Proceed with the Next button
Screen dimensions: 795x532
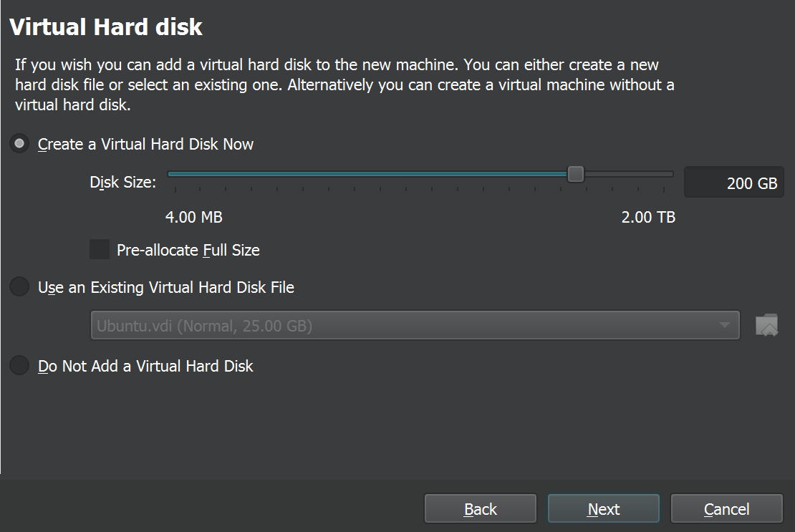click(x=603, y=509)
